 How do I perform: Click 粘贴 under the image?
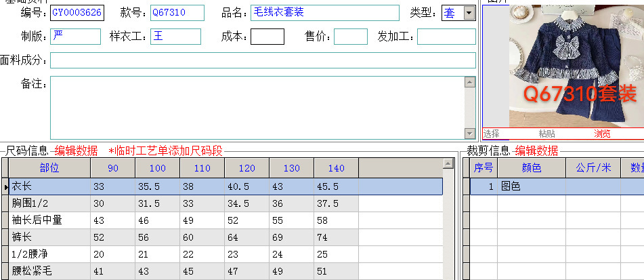pyautogui.click(x=546, y=134)
